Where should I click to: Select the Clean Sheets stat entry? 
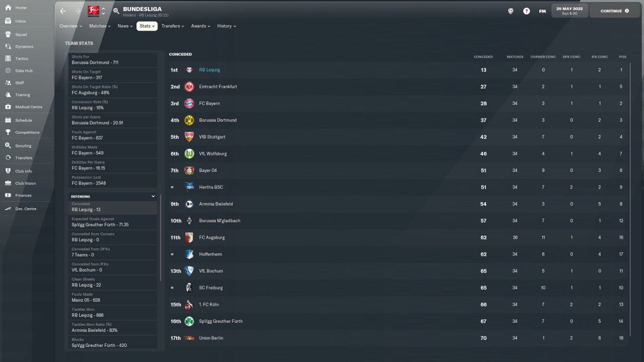[x=113, y=283]
